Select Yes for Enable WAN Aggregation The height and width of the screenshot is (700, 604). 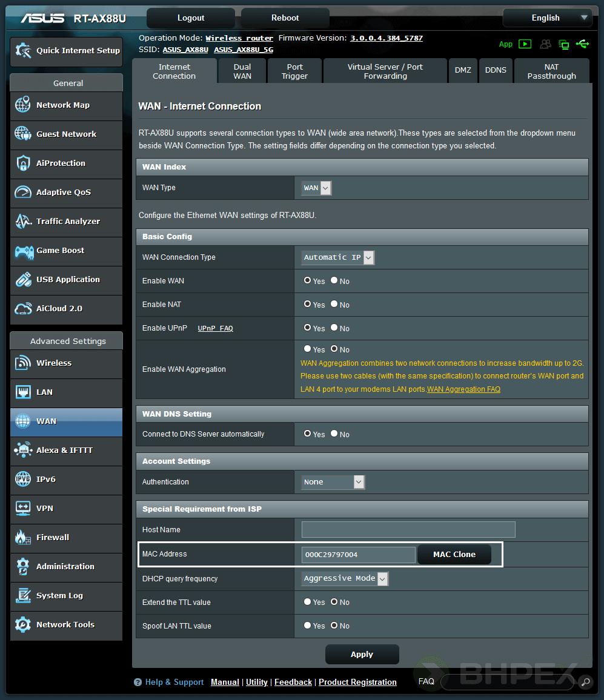(307, 349)
